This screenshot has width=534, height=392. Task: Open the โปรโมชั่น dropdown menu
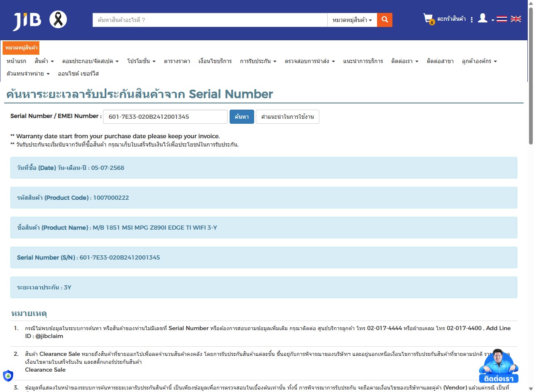pos(141,61)
